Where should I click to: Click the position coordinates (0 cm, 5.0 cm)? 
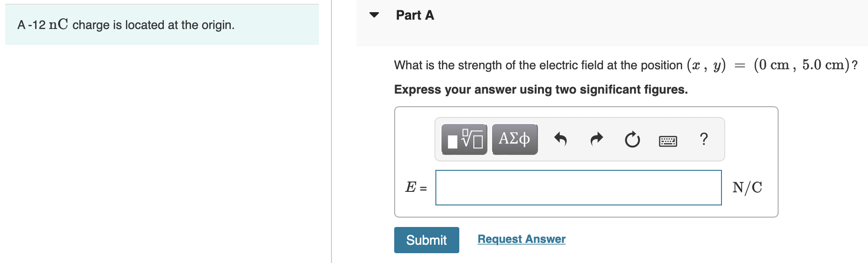(802, 65)
